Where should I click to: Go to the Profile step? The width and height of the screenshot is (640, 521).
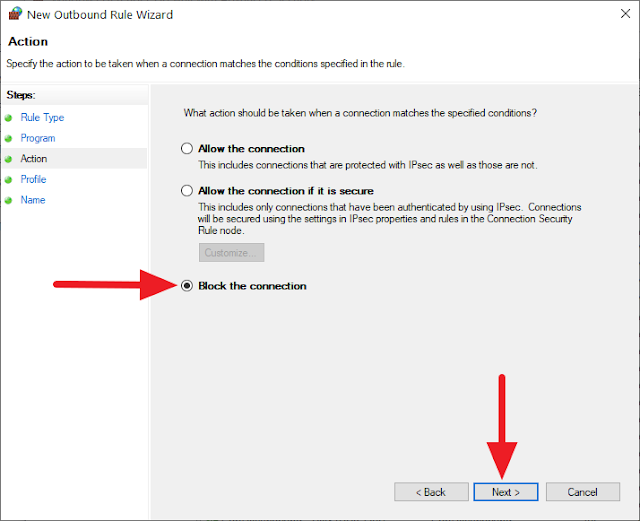pos(33,179)
